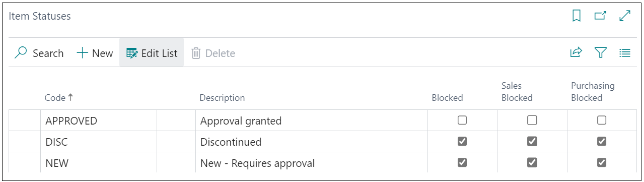Toggle Blocked checkbox for APPROVED row

tap(462, 120)
